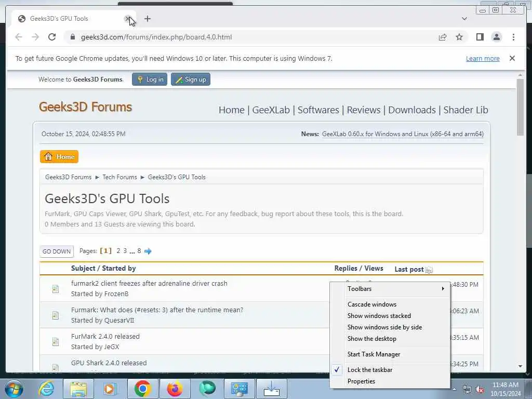The width and height of the screenshot is (532, 399).
Task: Go to page 2 of topics
Action: pyautogui.click(x=118, y=251)
